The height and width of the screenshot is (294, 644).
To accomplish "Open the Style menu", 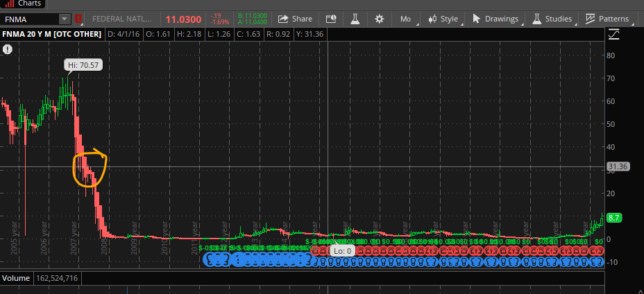I will pos(443,19).
